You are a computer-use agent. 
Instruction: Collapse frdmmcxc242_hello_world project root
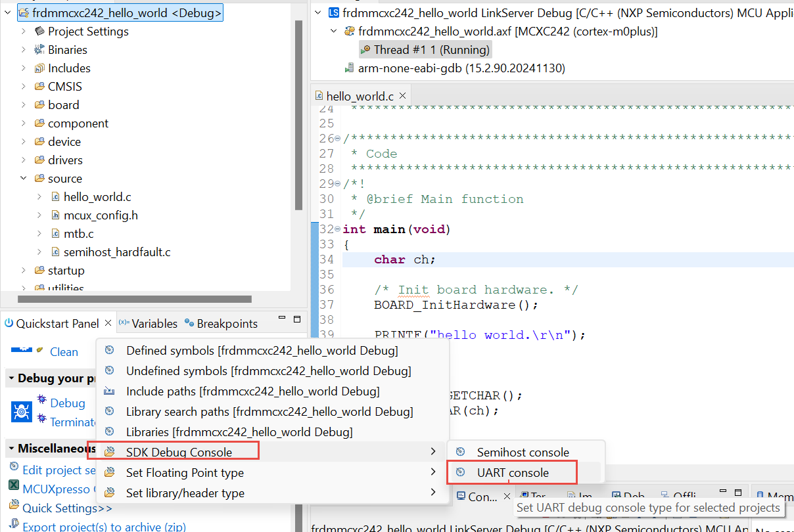(8, 12)
